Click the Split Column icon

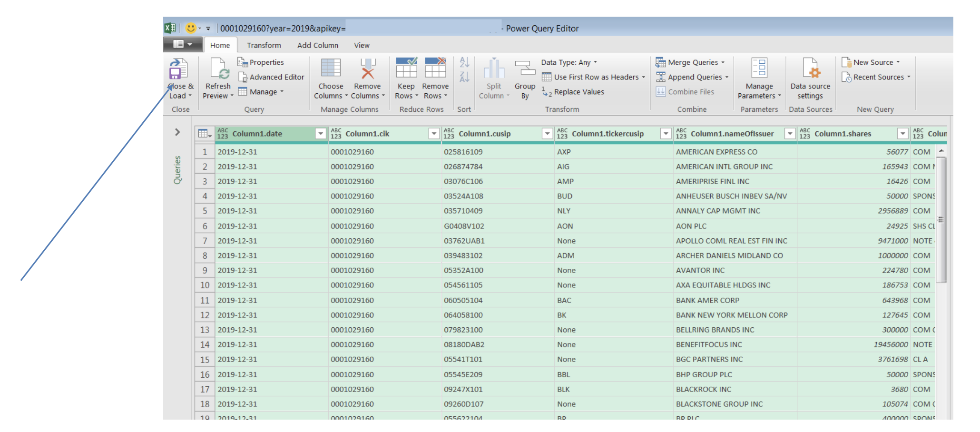point(494,68)
